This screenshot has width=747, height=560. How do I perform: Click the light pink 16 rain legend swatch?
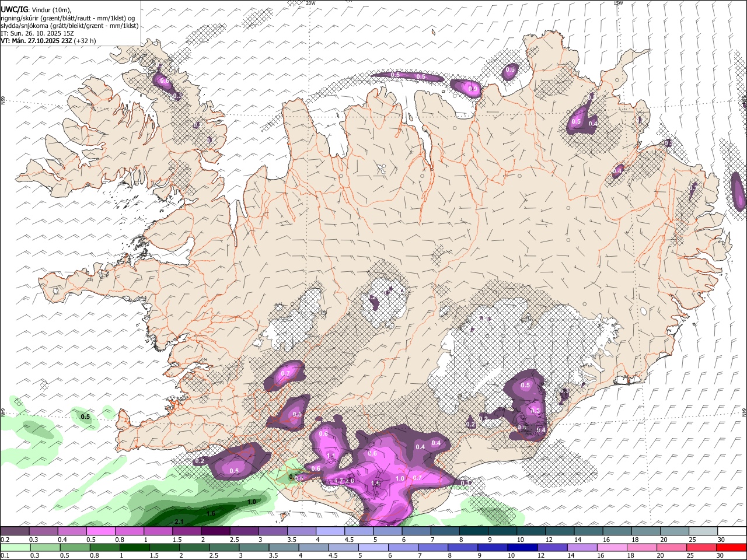click(611, 547)
